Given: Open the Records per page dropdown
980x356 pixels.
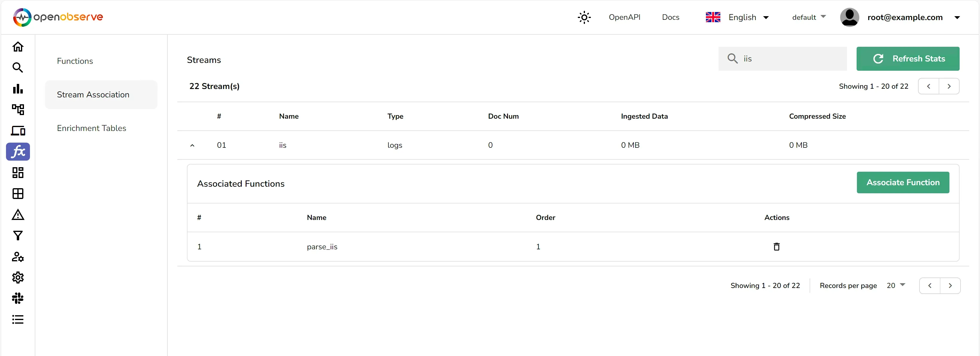Looking at the screenshot, I should [x=896, y=286].
